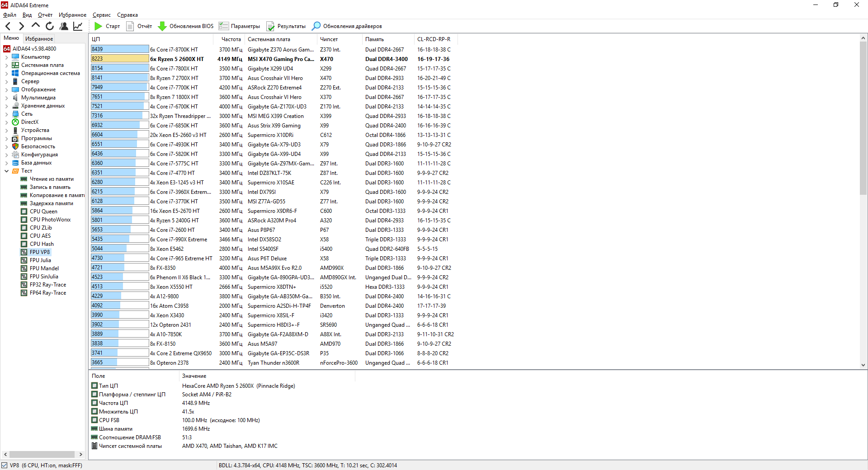Expand the Сервер tree node
Viewport: 868px width, 470px height.
(x=6, y=81)
